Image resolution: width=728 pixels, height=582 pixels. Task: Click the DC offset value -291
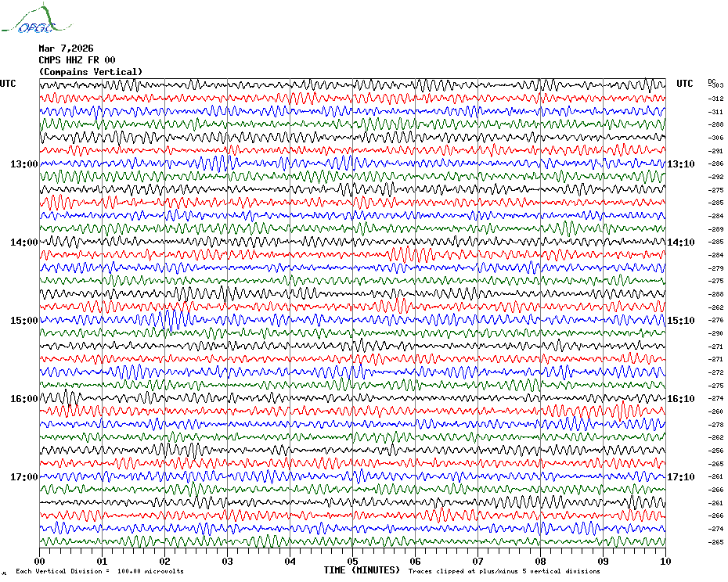click(x=716, y=151)
